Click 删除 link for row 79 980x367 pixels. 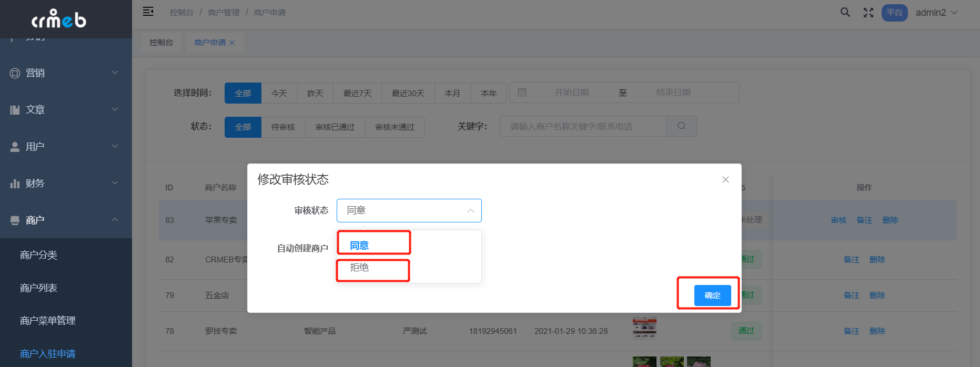coord(877,295)
